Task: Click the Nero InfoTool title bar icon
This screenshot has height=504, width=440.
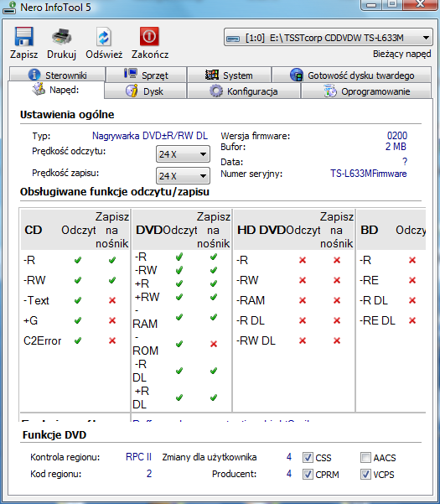Action: point(9,7)
